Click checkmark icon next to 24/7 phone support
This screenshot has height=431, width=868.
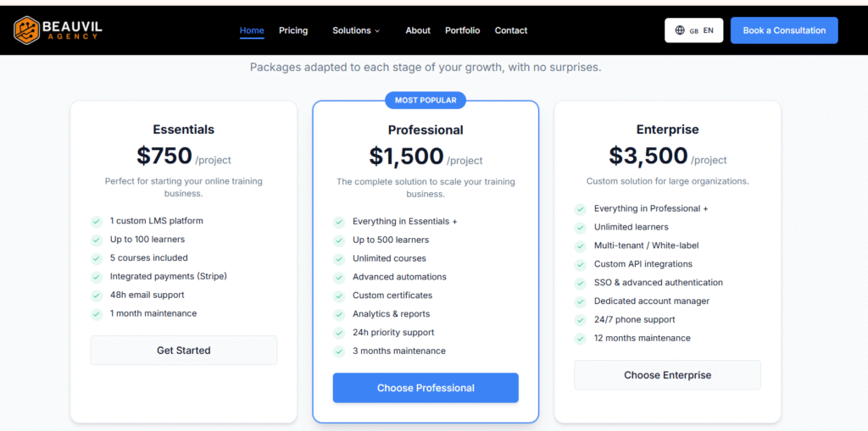581,320
